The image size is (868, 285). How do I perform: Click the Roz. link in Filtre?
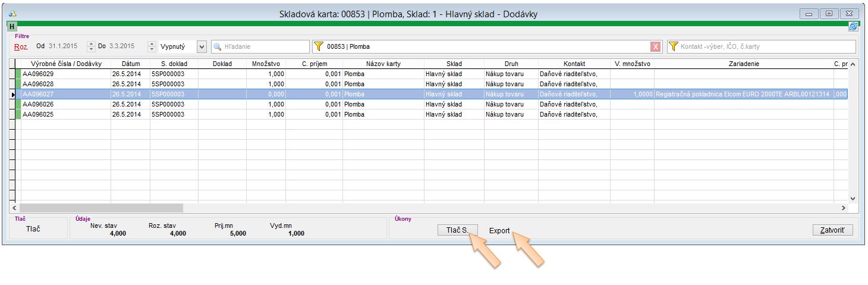pos(21,46)
